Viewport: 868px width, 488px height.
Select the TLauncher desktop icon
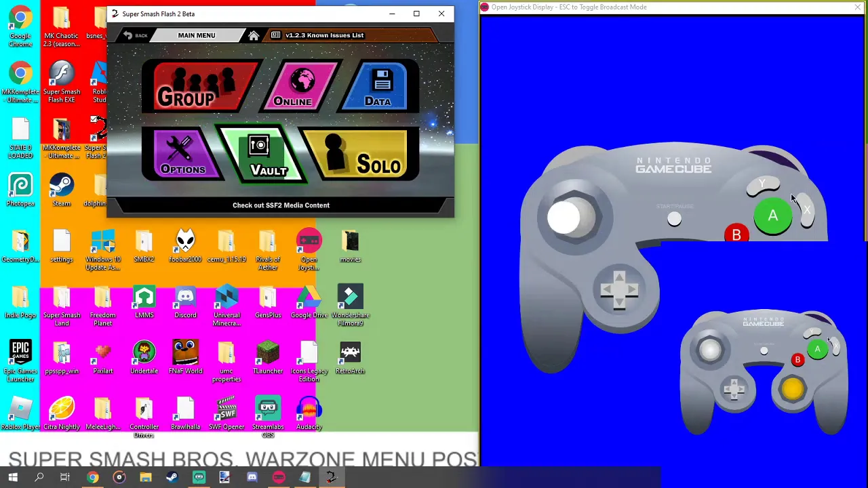point(268,358)
